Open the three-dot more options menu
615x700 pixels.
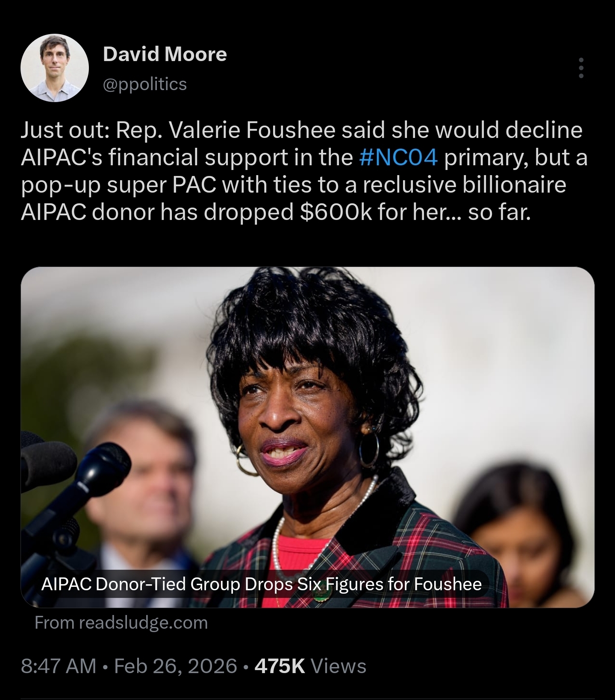click(581, 68)
